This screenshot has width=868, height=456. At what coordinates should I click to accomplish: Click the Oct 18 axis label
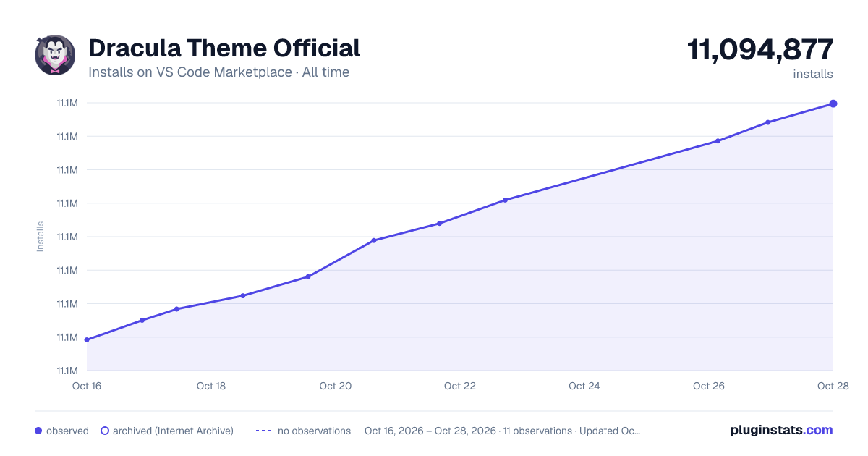click(x=211, y=386)
